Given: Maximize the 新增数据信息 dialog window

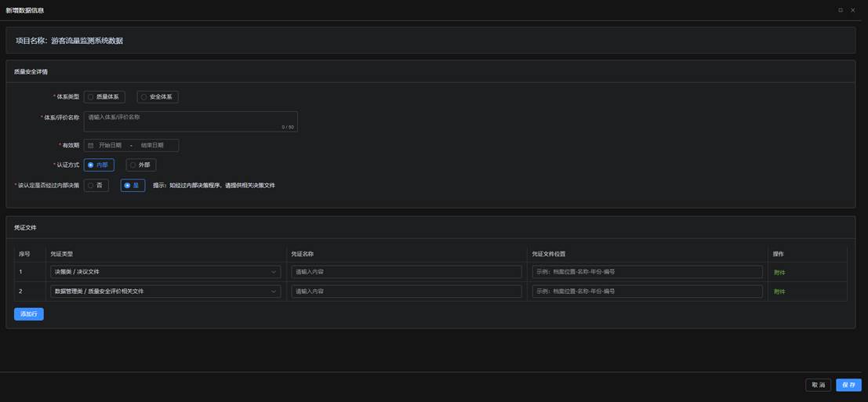Looking at the screenshot, I should point(841,10).
